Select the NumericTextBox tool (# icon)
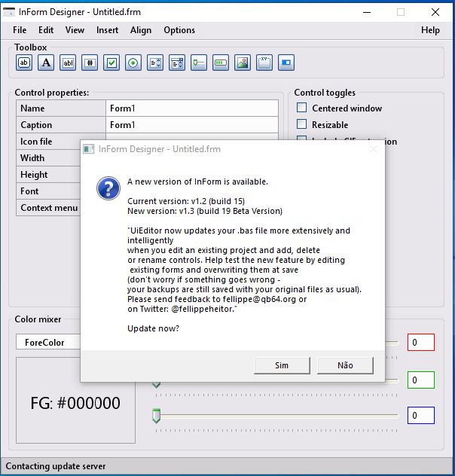455x476 pixels. [x=90, y=63]
